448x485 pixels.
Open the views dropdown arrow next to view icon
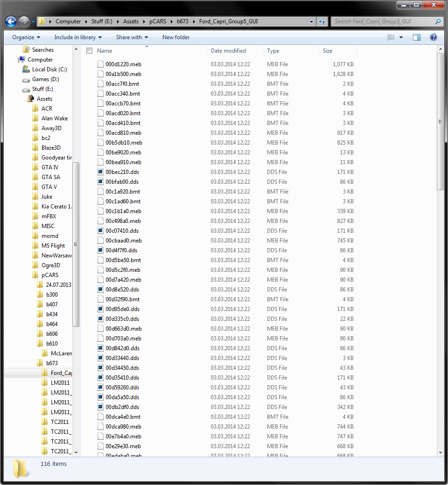pyautogui.click(x=400, y=37)
